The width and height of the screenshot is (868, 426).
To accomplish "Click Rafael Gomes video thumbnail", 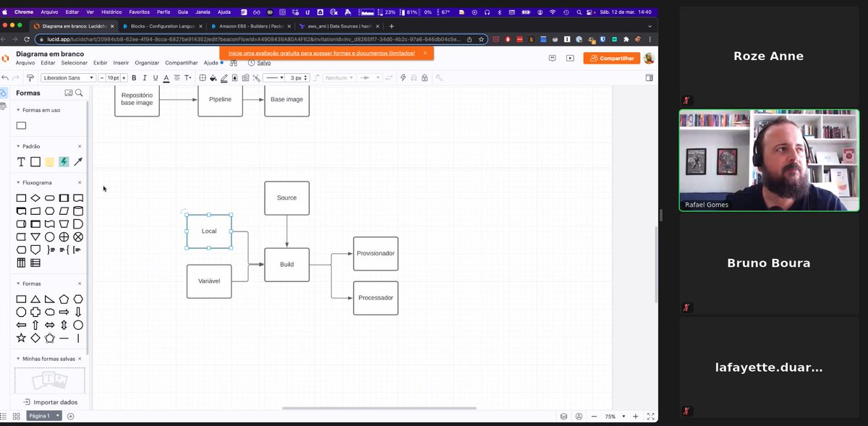I will (769, 161).
